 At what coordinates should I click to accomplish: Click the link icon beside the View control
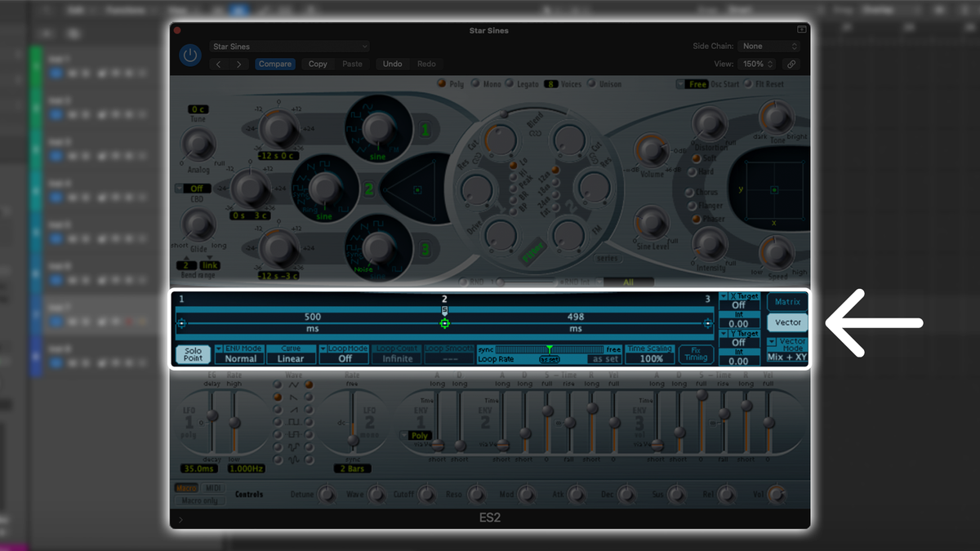click(x=791, y=64)
